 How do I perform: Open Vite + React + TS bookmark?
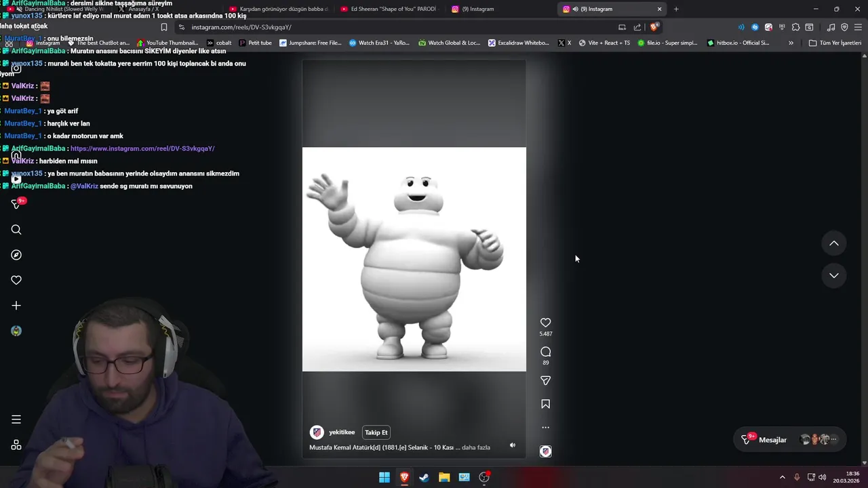point(604,43)
